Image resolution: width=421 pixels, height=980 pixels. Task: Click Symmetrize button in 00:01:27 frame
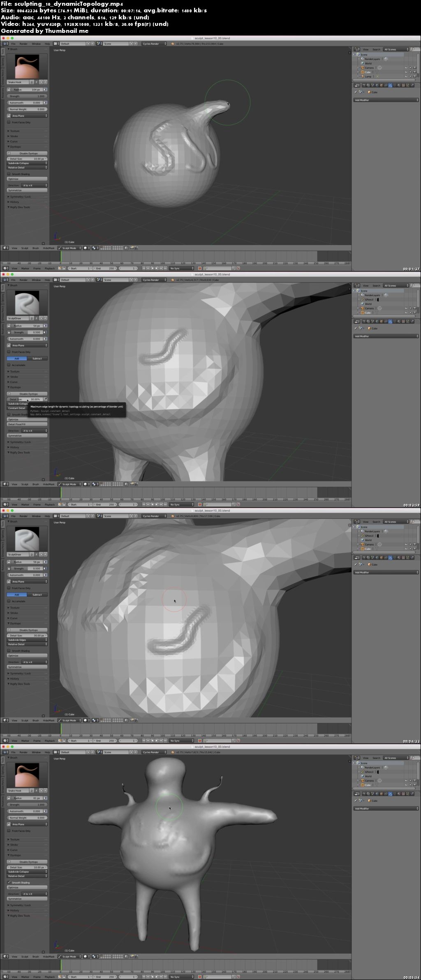[27, 190]
